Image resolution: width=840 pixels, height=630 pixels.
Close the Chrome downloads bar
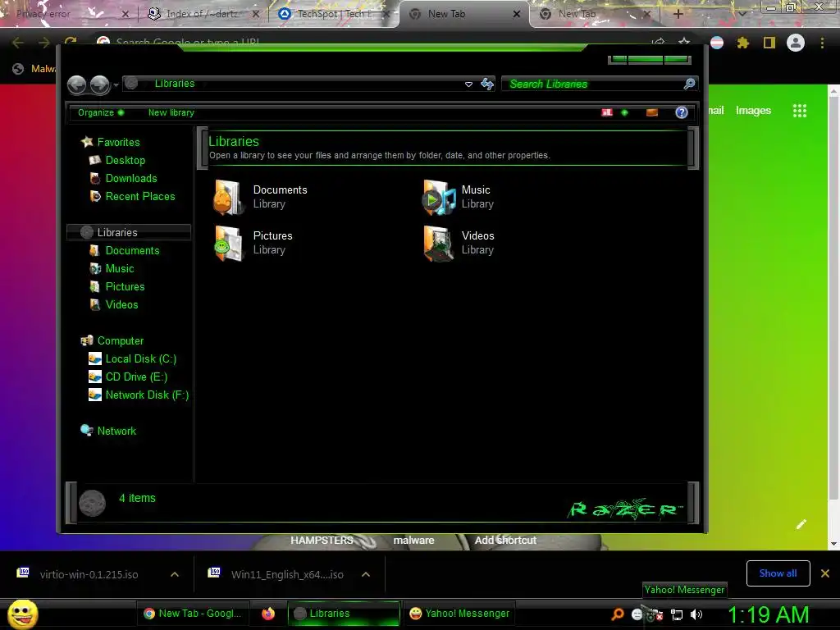[825, 573]
